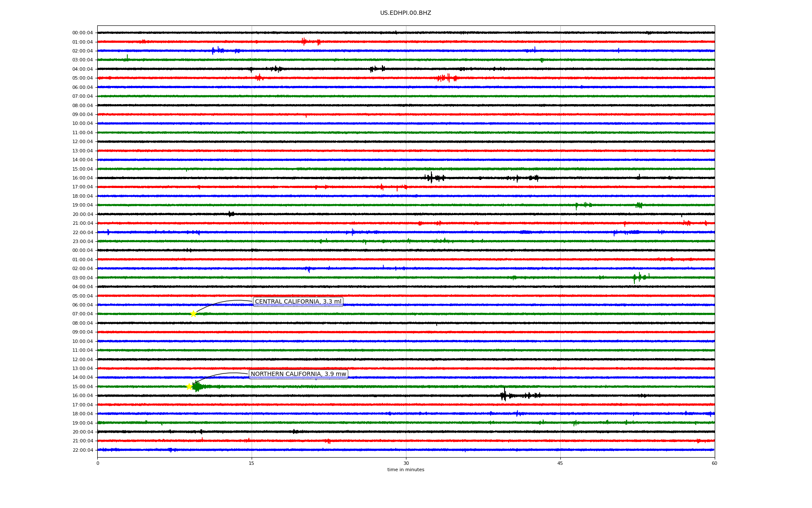Click the red burst on the top 01:00:04 trace
This screenshot has width=812, height=508.
click(304, 41)
